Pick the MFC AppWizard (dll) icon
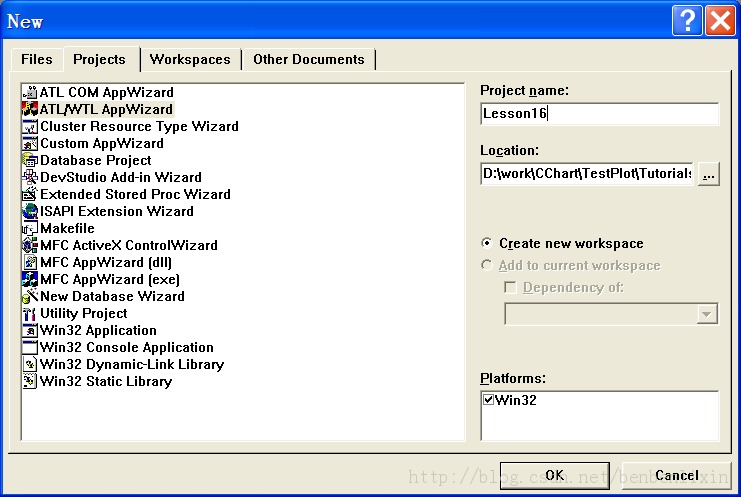Image resolution: width=741 pixels, height=497 pixels. click(x=30, y=262)
